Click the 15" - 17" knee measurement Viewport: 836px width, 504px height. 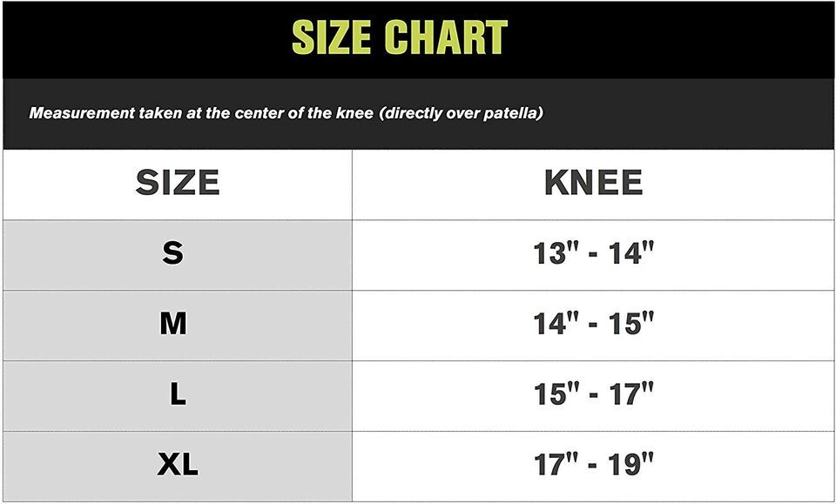[x=593, y=393]
